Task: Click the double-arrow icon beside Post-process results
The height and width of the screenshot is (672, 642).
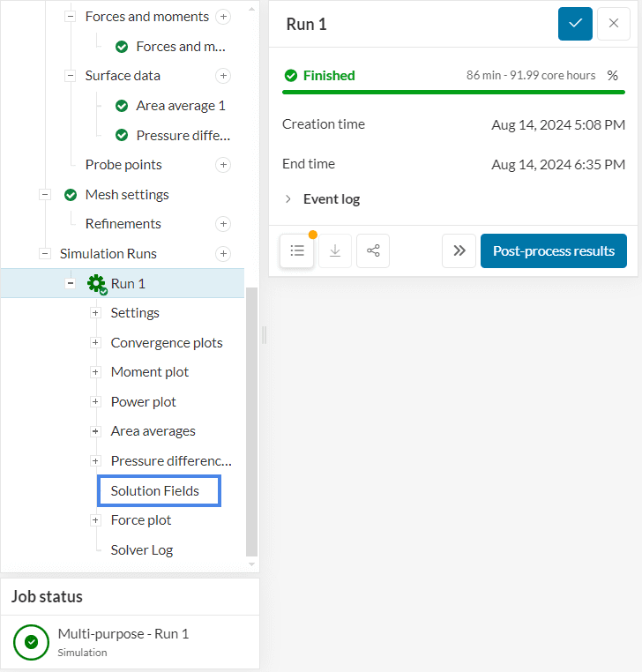Action: click(459, 250)
